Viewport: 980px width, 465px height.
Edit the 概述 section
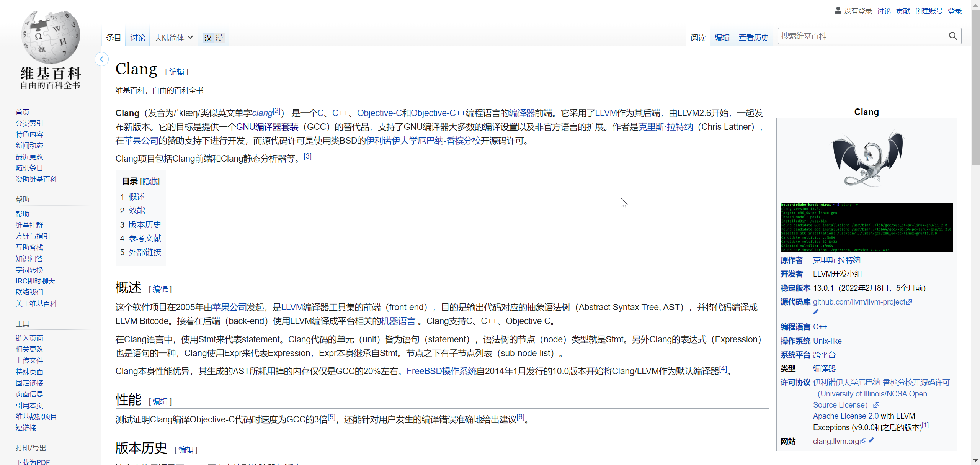click(160, 289)
